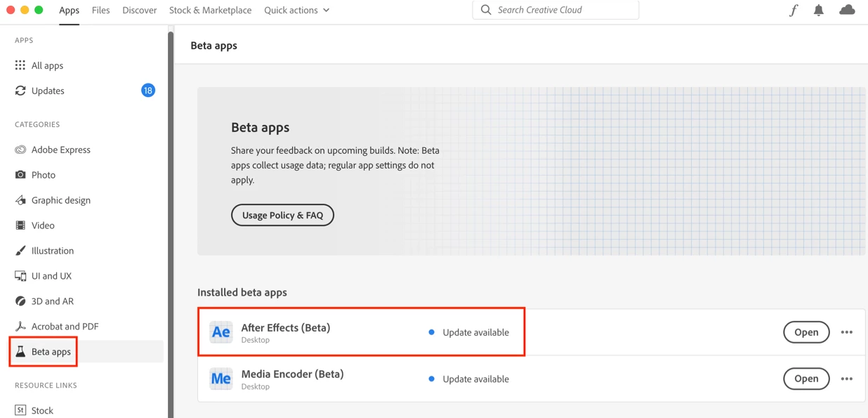868x418 pixels.
Task: Open more options for Media Encoder (Beta)
Action: pos(847,379)
